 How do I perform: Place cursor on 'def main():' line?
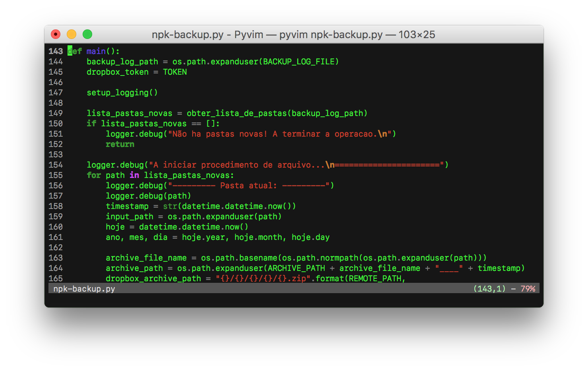pos(93,51)
